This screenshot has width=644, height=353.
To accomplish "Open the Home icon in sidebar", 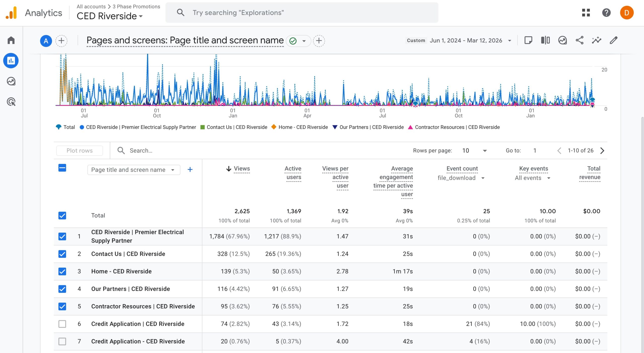I will pyautogui.click(x=11, y=40).
